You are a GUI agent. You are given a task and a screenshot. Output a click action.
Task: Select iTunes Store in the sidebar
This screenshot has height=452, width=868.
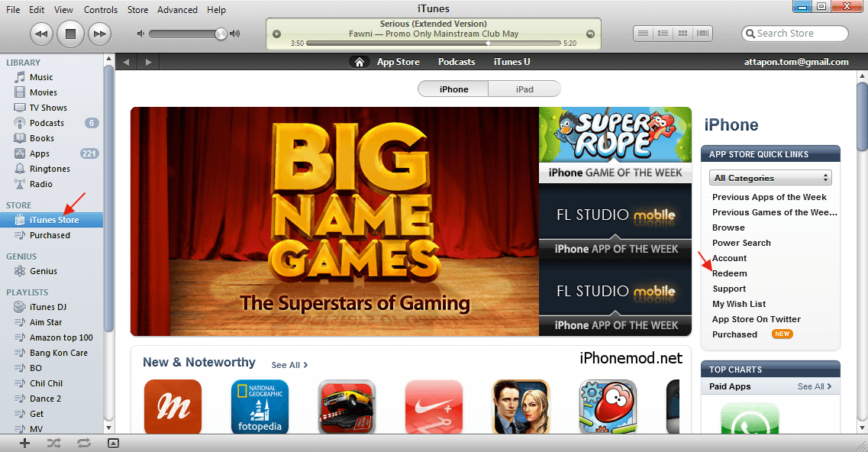(51, 220)
